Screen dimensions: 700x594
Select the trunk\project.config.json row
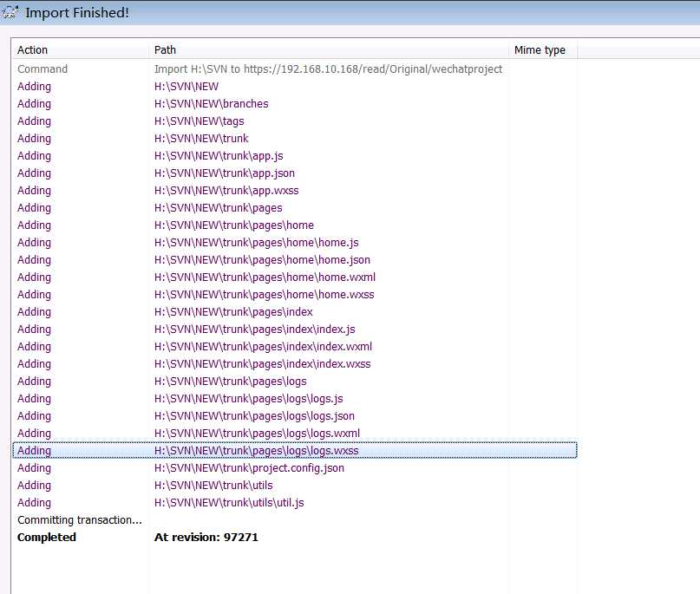[x=295, y=468]
